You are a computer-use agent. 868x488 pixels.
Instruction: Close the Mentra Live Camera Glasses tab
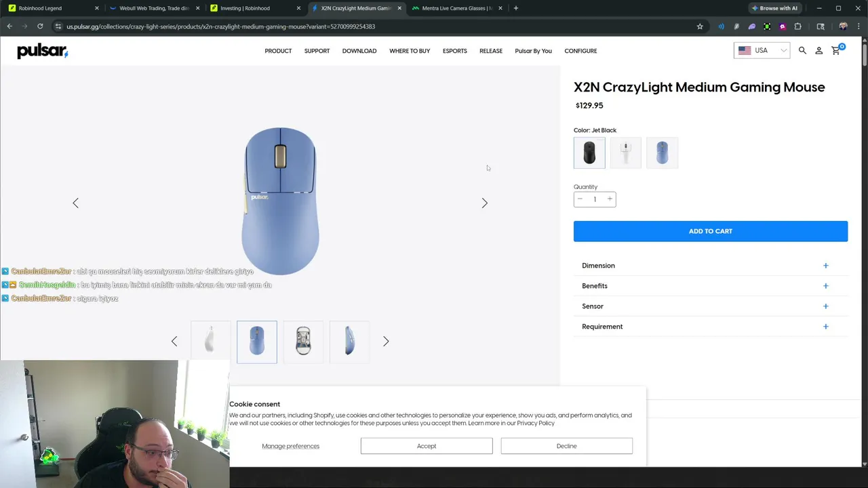click(x=500, y=8)
